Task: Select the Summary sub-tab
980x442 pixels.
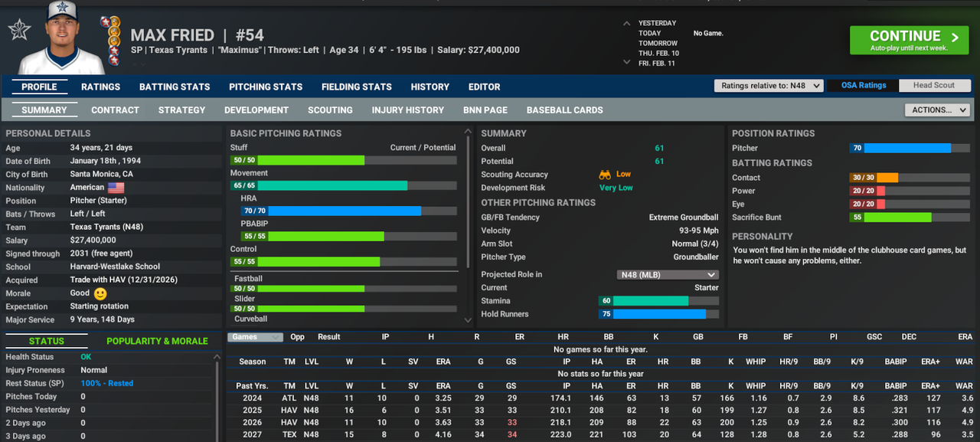Action: pyautogui.click(x=44, y=110)
